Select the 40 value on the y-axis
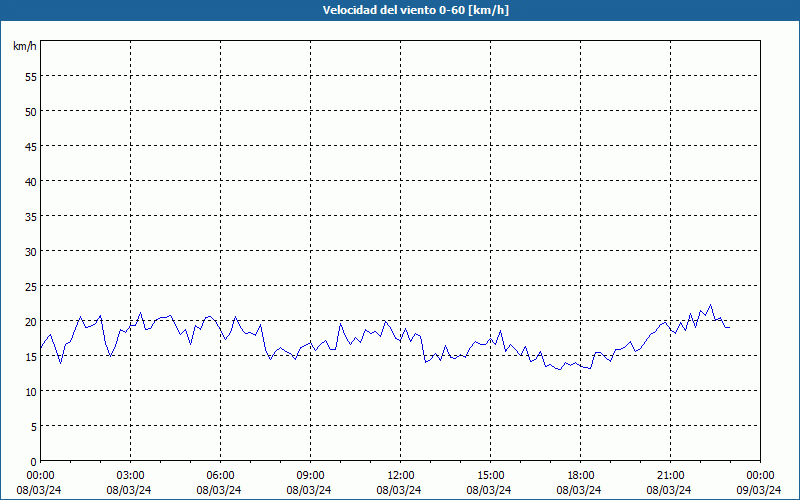 (31, 182)
